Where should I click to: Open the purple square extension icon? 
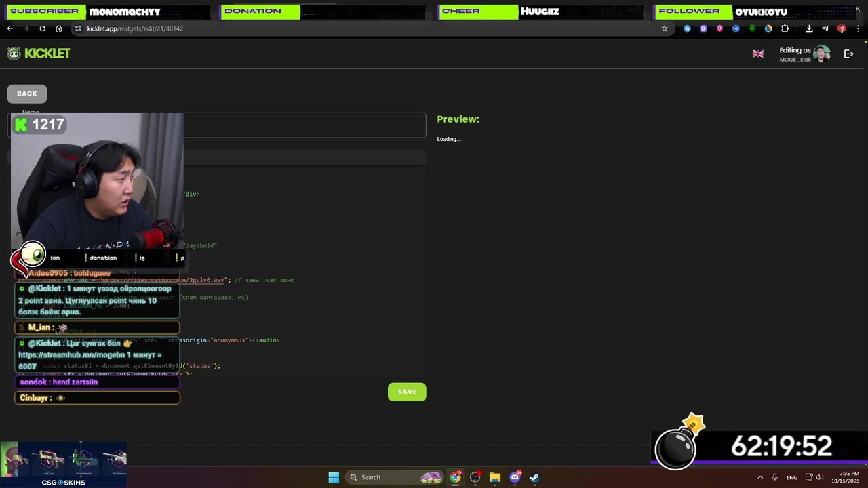[x=703, y=28]
